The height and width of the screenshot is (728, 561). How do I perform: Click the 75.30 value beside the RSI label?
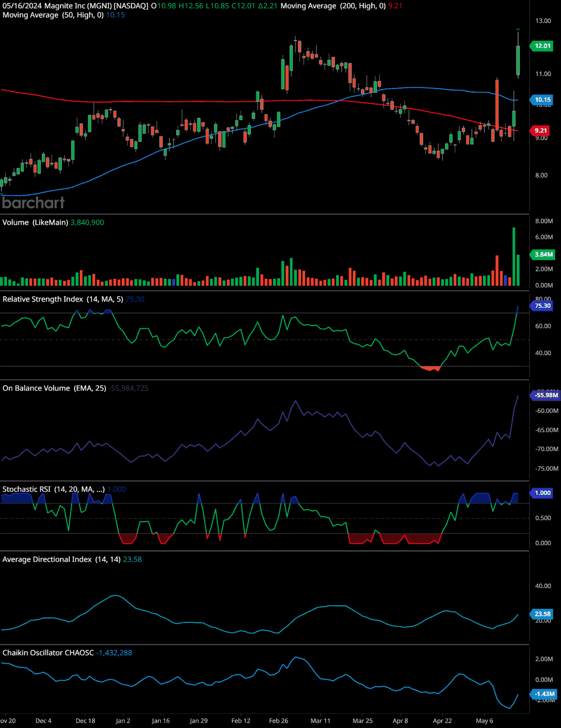click(135, 299)
